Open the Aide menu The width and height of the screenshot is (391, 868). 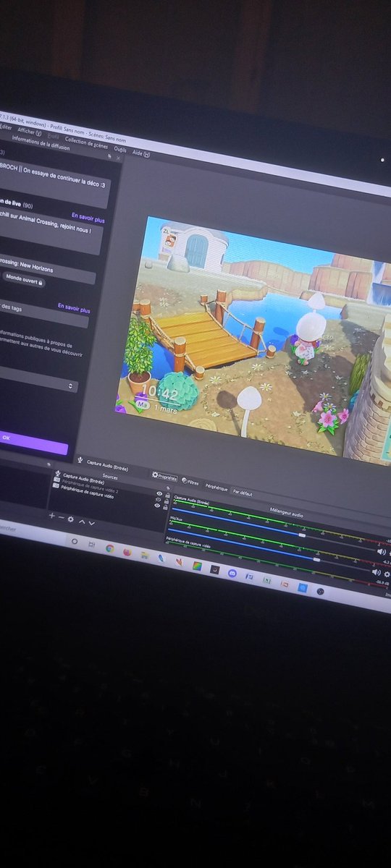coord(142,153)
